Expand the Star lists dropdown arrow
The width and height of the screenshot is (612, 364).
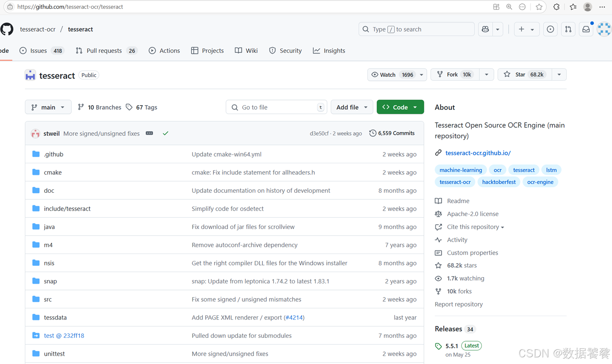point(559,74)
